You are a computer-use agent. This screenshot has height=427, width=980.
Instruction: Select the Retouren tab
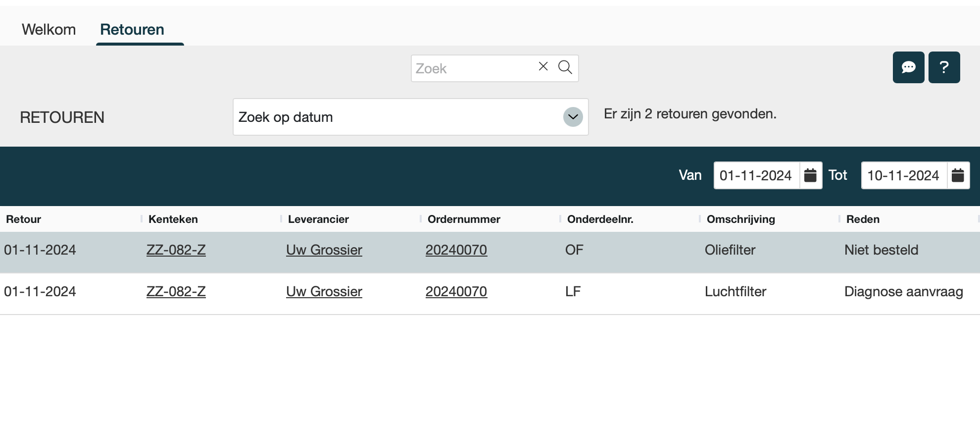click(x=132, y=29)
